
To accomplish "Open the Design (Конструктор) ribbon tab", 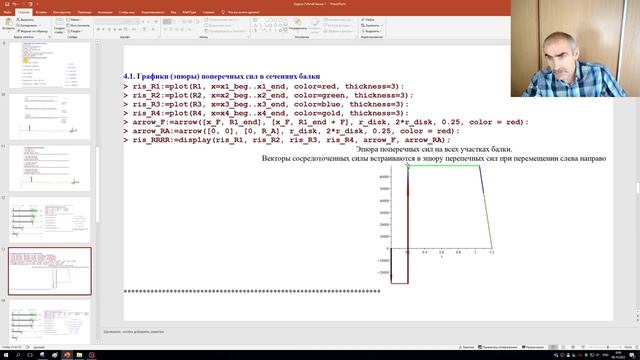I will (62, 12).
